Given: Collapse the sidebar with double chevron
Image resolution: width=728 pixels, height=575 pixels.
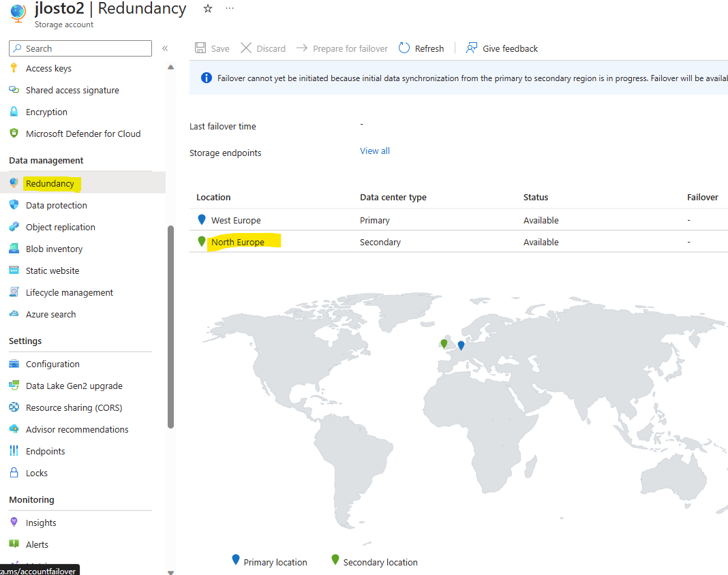Looking at the screenshot, I should 165,48.
